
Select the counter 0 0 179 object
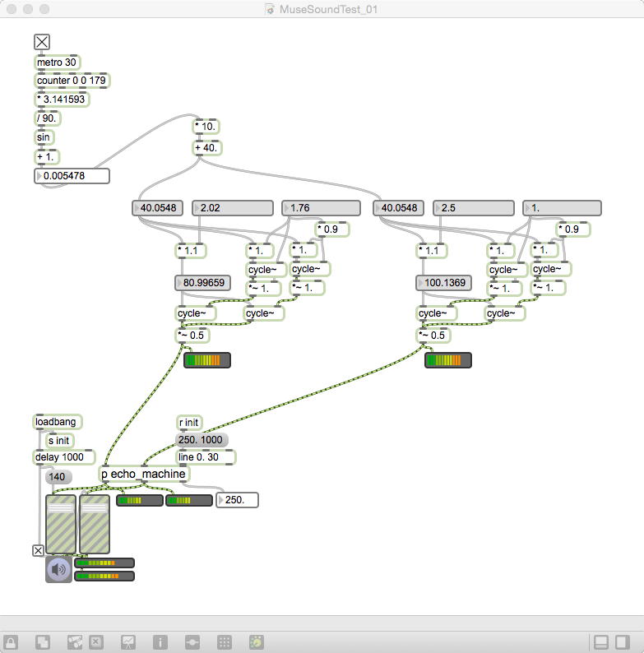tap(72, 81)
